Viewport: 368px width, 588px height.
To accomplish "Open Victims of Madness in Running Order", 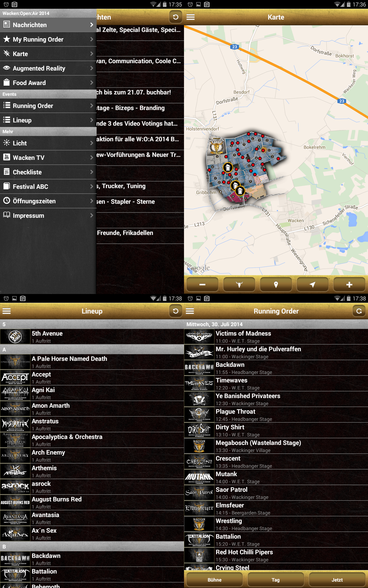I will click(x=276, y=336).
